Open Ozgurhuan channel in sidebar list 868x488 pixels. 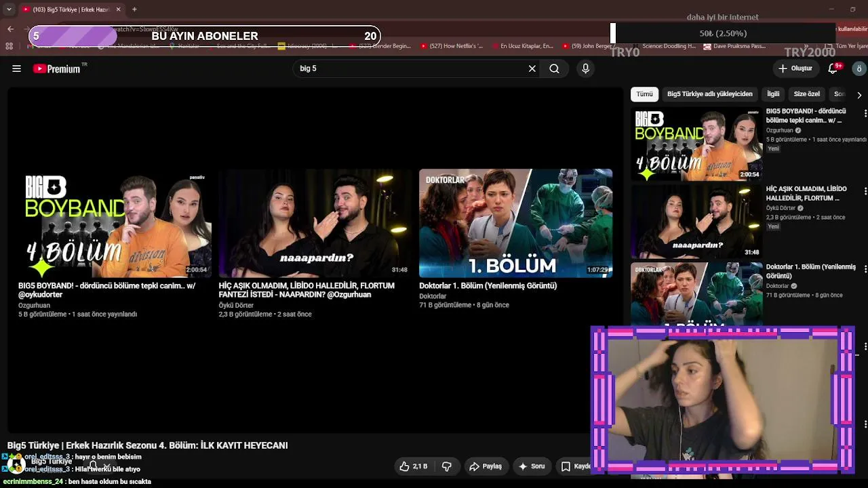click(x=779, y=130)
